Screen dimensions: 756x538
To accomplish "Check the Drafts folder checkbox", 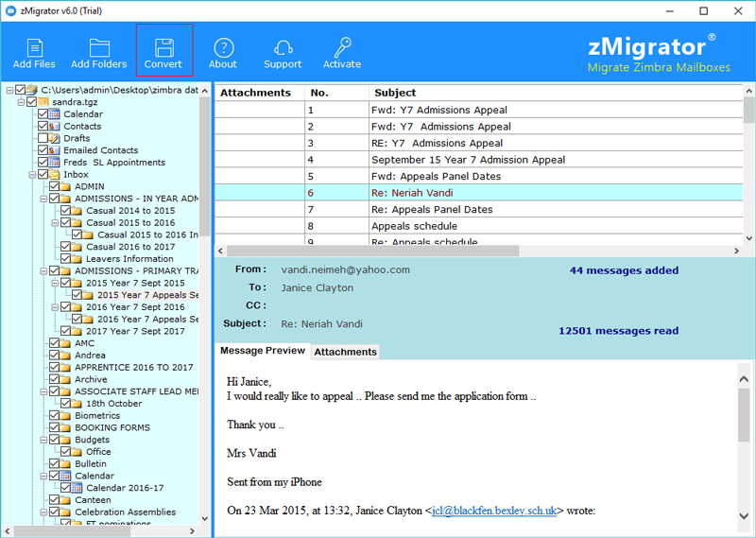I will (x=43, y=138).
